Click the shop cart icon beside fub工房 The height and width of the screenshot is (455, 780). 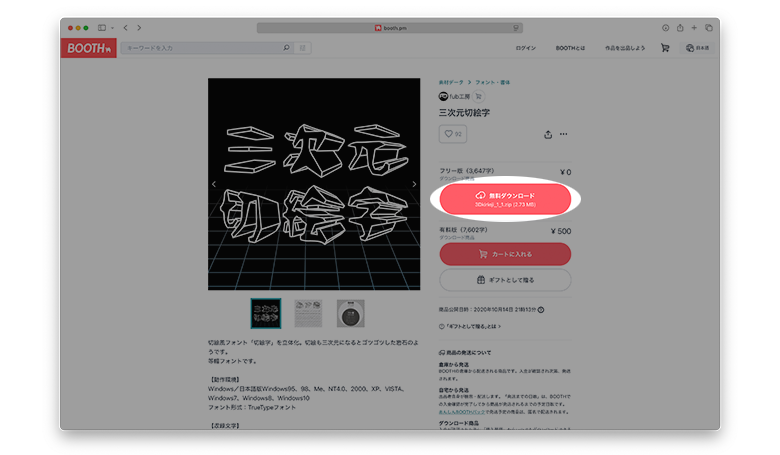coord(479,96)
